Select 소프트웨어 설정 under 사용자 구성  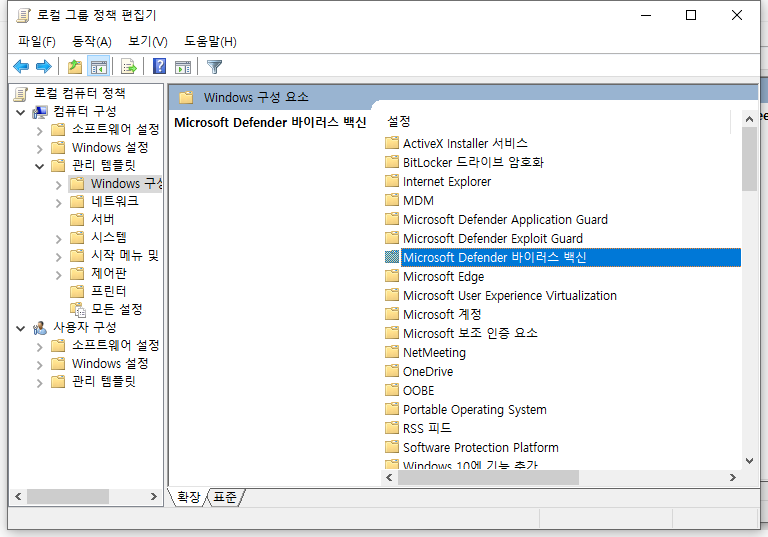tap(116, 345)
